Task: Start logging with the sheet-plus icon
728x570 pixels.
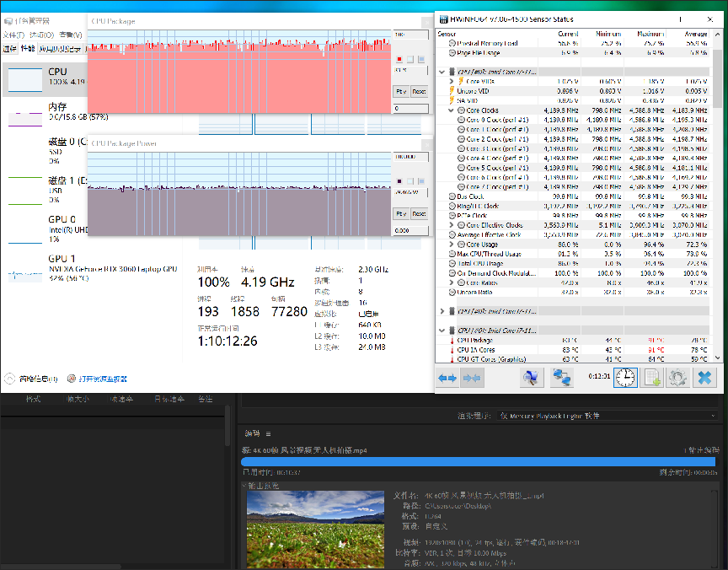Action: [x=651, y=378]
